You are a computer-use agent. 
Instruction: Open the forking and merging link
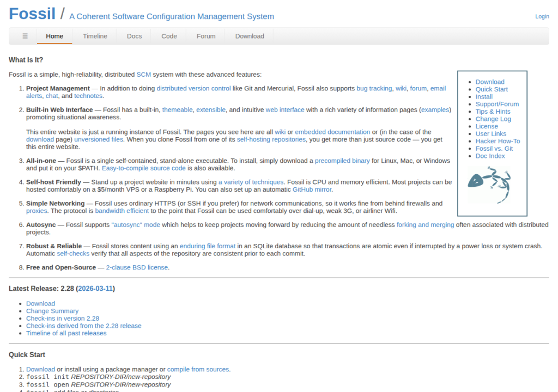click(x=425, y=224)
